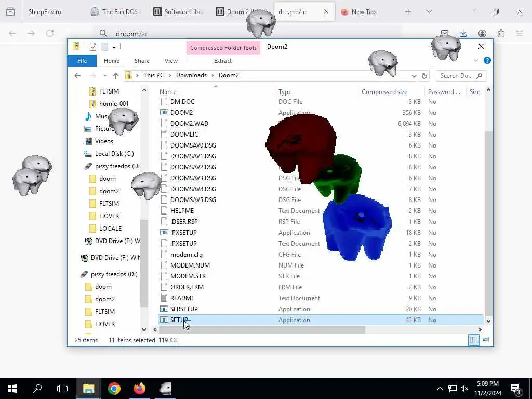Show hidden system tray icons
The image size is (532, 399).
[440, 389]
